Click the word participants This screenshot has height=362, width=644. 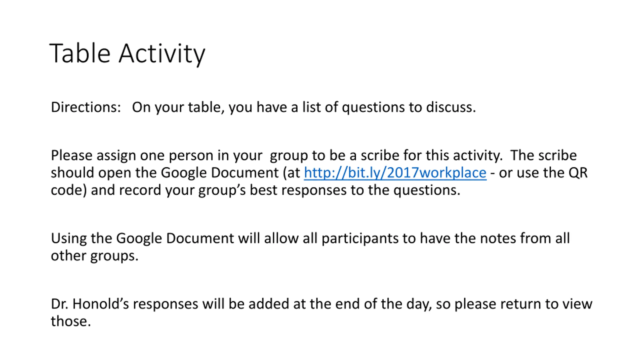pyautogui.click(x=360, y=239)
